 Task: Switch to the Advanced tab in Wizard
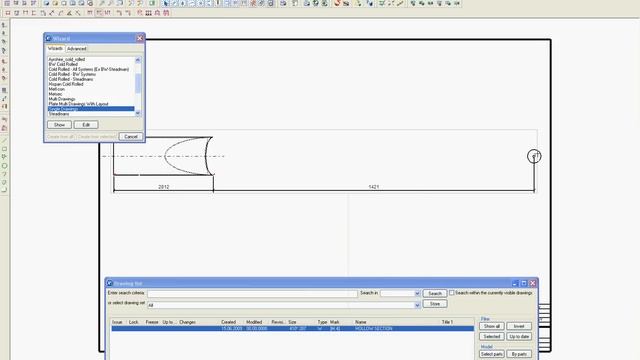click(x=77, y=49)
